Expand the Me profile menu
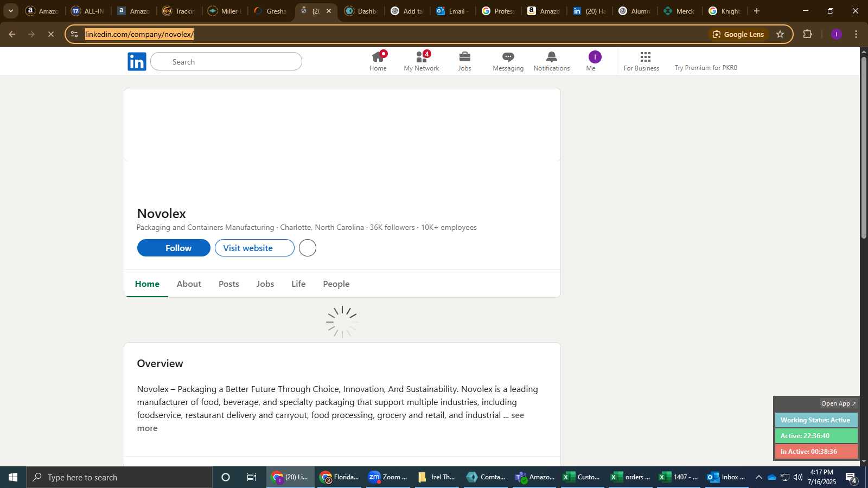 [x=595, y=61]
